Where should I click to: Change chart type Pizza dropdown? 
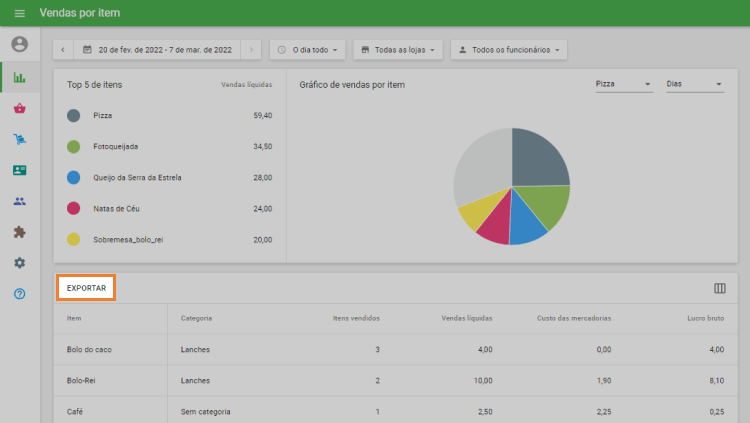[x=623, y=84]
